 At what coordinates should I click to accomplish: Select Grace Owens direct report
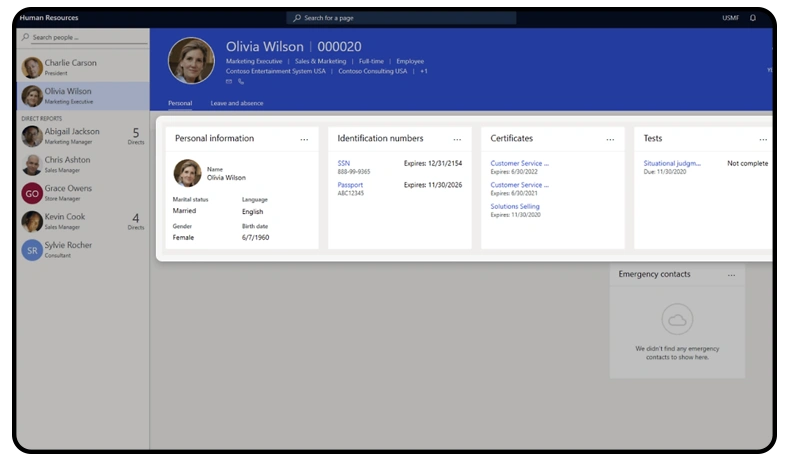83,193
